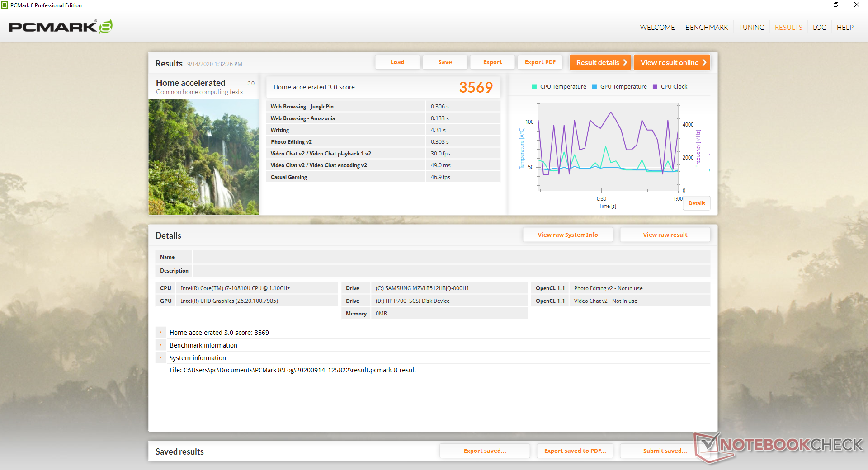Open the TUNING tab

coord(751,28)
